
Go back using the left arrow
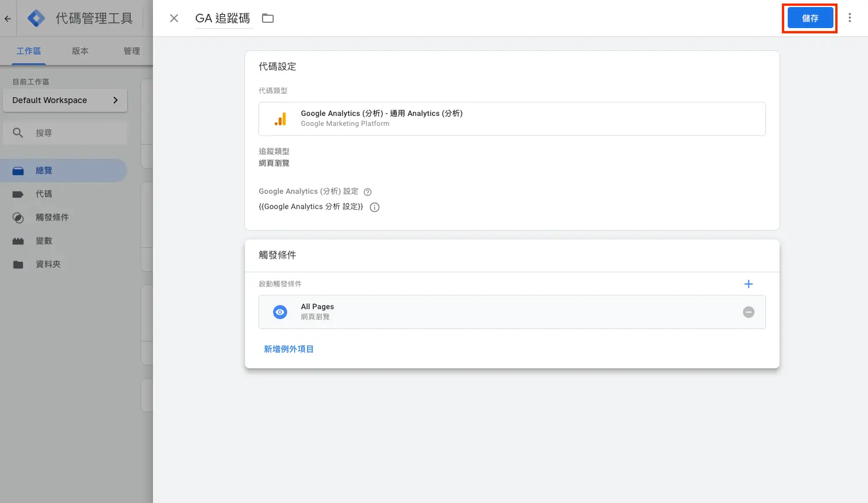click(x=8, y=19)
